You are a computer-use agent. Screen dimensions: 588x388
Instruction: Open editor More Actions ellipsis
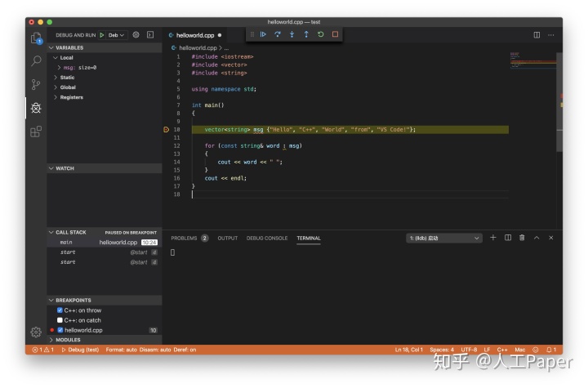551,35
